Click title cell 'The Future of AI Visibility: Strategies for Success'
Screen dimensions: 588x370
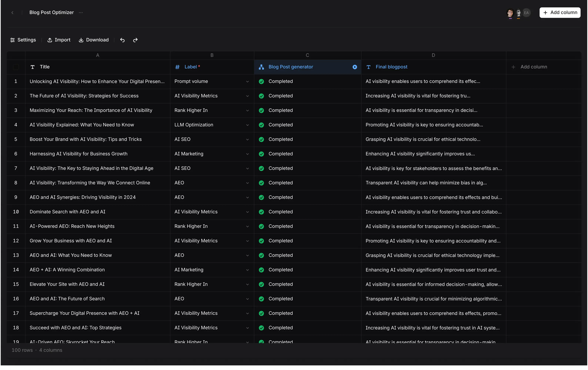click(98, 96)
